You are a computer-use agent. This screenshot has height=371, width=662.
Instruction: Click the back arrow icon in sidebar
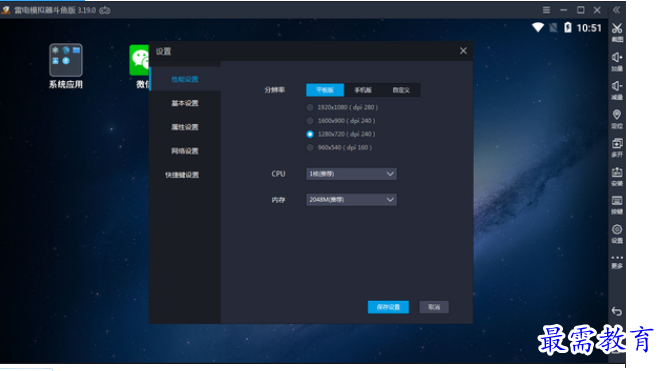point(617,311)
